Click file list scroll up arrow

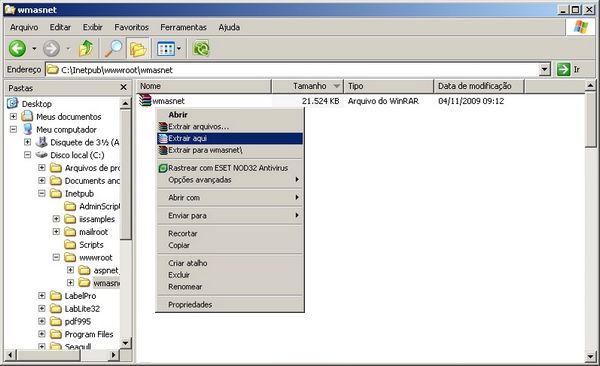pyautogui.click(x=590, y=85)
